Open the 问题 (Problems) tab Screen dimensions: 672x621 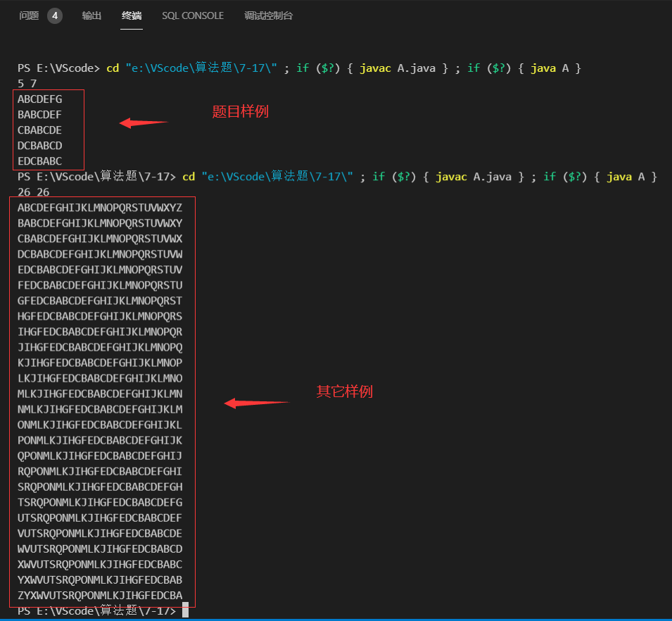pos(29,16)
